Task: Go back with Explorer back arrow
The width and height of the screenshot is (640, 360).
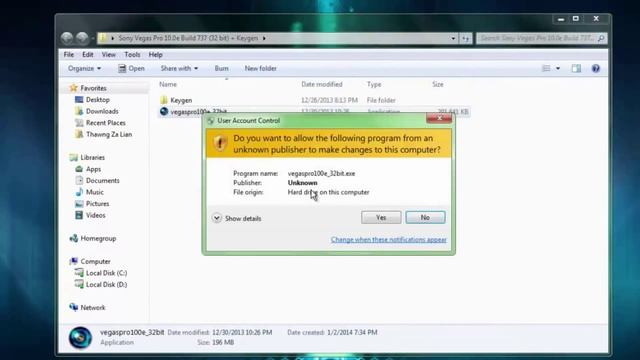Action: point(67,38)
